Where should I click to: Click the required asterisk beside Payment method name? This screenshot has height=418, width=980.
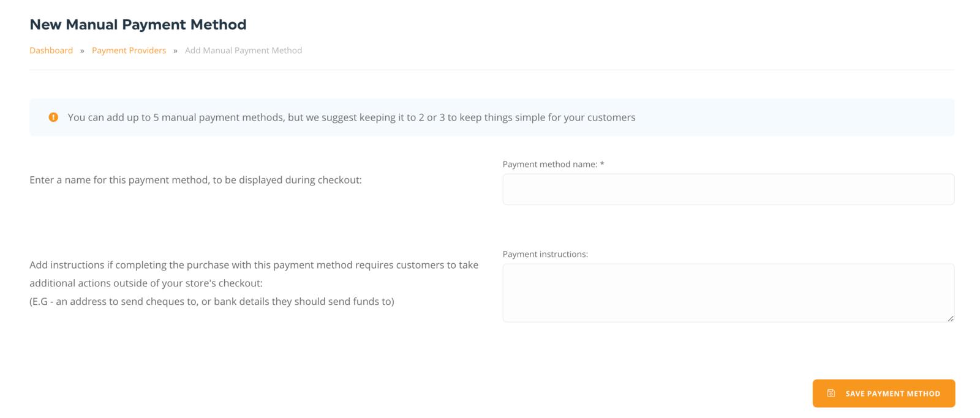coord(602,164)
